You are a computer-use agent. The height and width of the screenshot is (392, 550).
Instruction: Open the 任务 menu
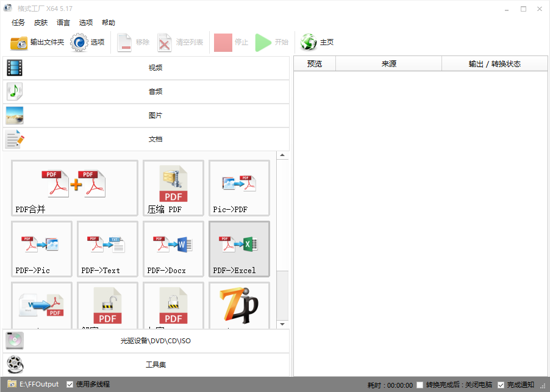click(x=18, y=23)
